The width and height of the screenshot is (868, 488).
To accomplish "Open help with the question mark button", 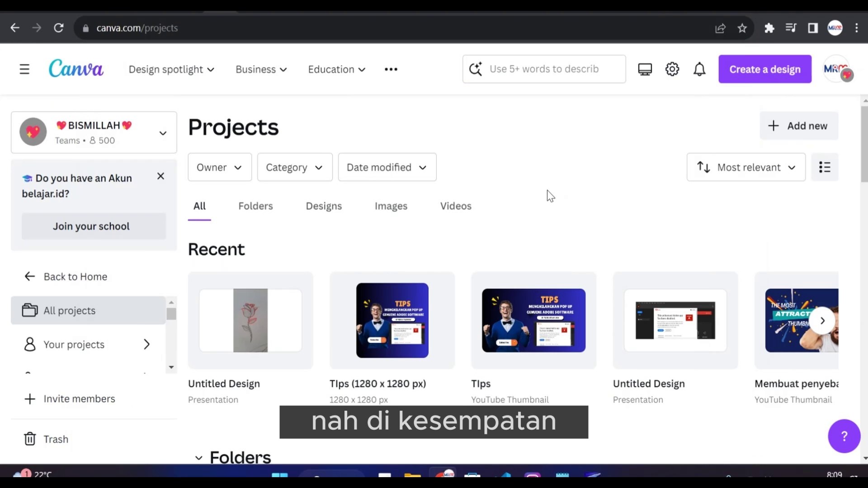I will 844,436.
